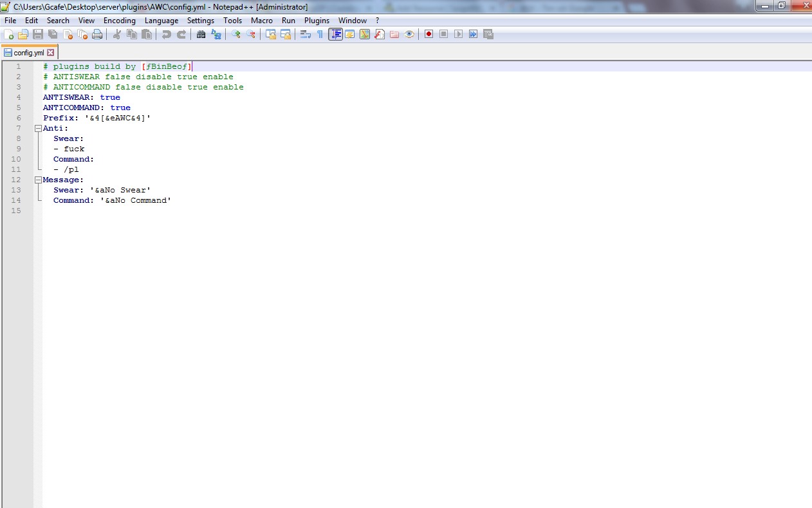Open the Macro menu
This screenshot has height=508, width=812.
pos(262,21)
